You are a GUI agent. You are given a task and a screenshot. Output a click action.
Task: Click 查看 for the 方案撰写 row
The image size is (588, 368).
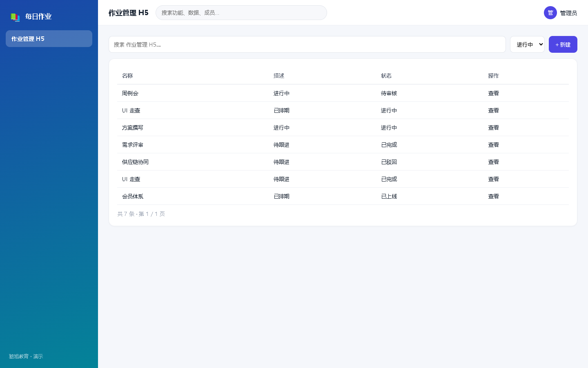point(494,128)
